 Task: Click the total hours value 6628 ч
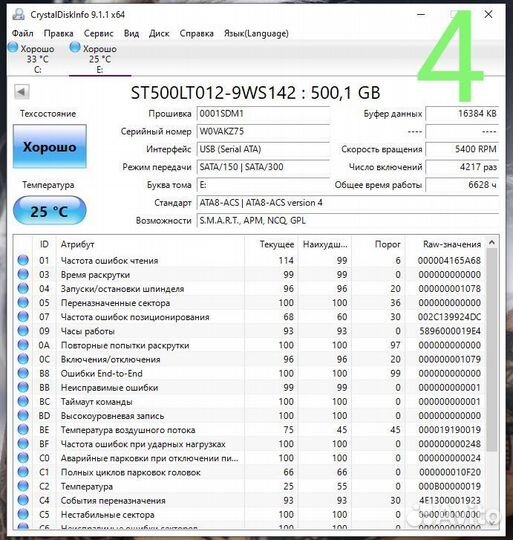pos(462,185)
